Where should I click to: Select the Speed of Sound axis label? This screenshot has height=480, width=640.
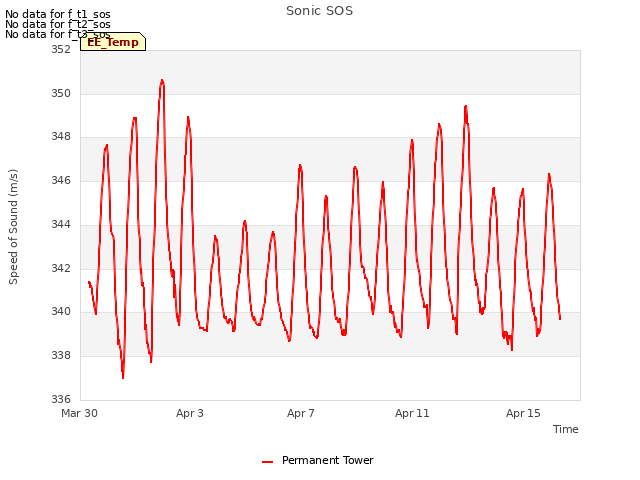[13, 227]
